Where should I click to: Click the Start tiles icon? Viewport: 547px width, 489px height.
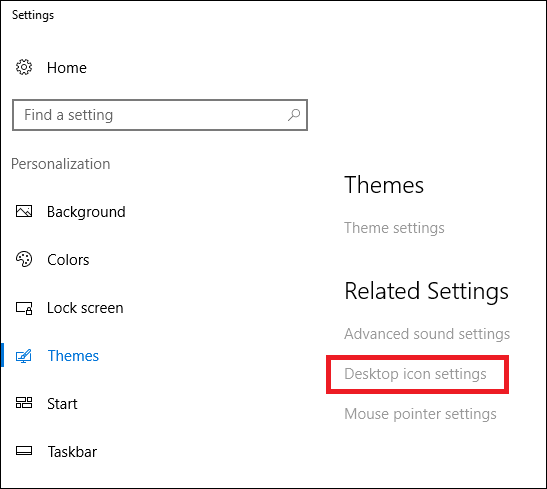(x=24, y=403)
